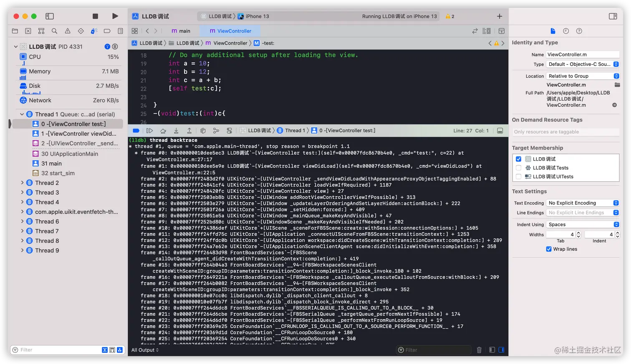This screenshot has height=364, width=631.
Task: Open the Report navigator list icon
Action: (120, 31)
